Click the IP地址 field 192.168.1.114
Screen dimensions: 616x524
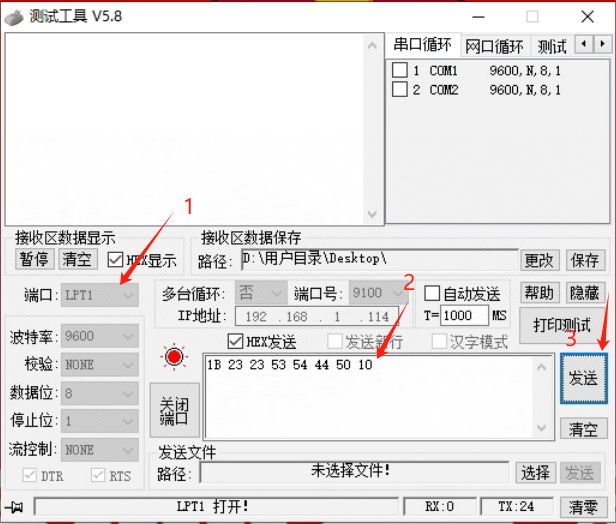[x=317, y=316]
